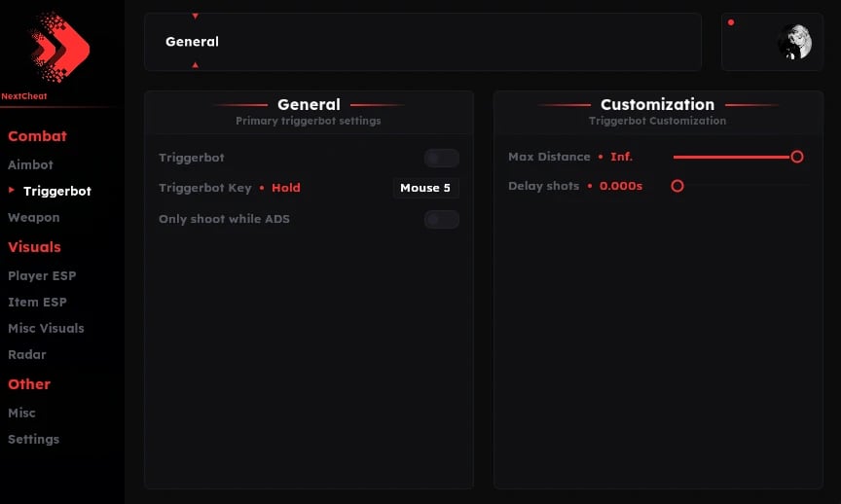This screenshot has width=841, height=504.
Task: Select the General tab header
Action: click(x=192, y=42)
